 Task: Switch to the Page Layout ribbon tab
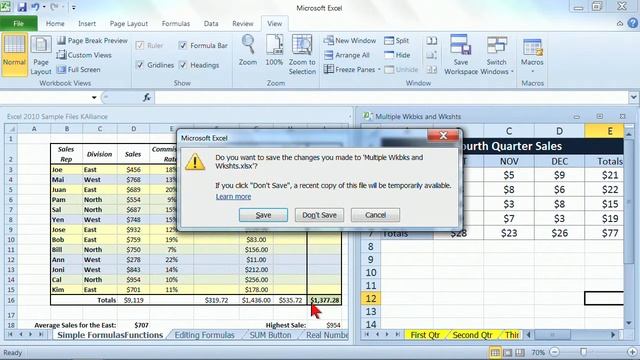[129, 24]
